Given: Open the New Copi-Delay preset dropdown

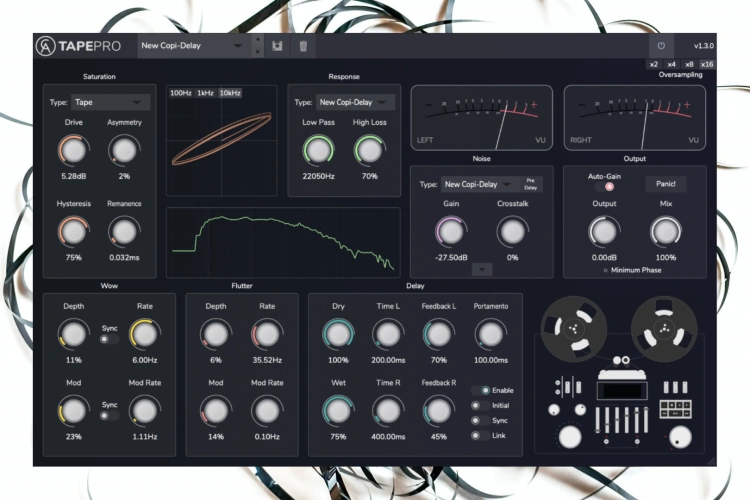Looking at the screenshot, I should pyautogui.click(x=194, y=46).
